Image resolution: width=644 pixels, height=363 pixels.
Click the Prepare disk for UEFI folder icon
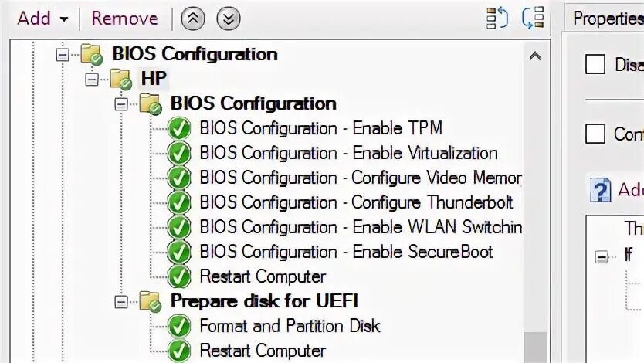(150, 301)
